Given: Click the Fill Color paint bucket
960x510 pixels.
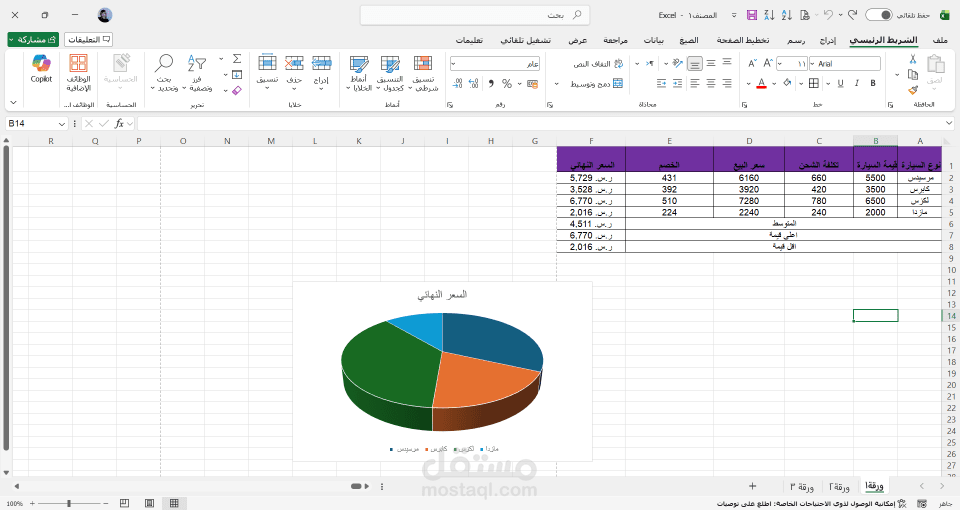Looking at the screenshot, I should pyautogui.click(x=787, y=83).
